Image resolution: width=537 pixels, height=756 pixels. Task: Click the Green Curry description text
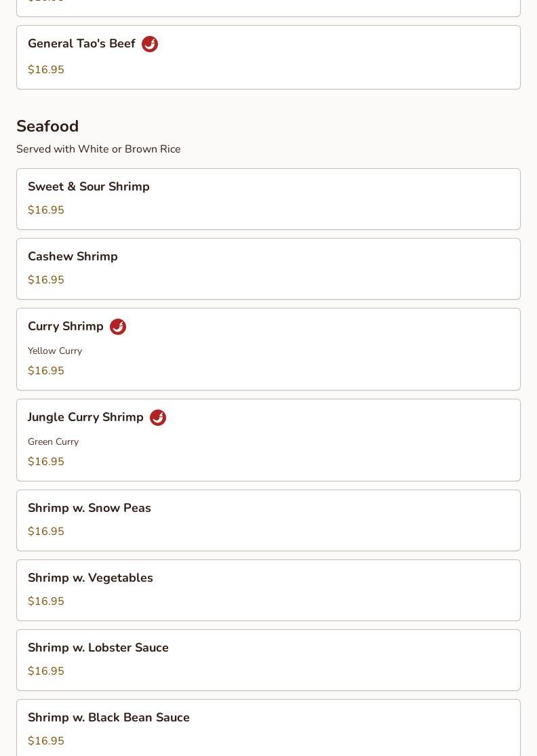tap(53, 442)
